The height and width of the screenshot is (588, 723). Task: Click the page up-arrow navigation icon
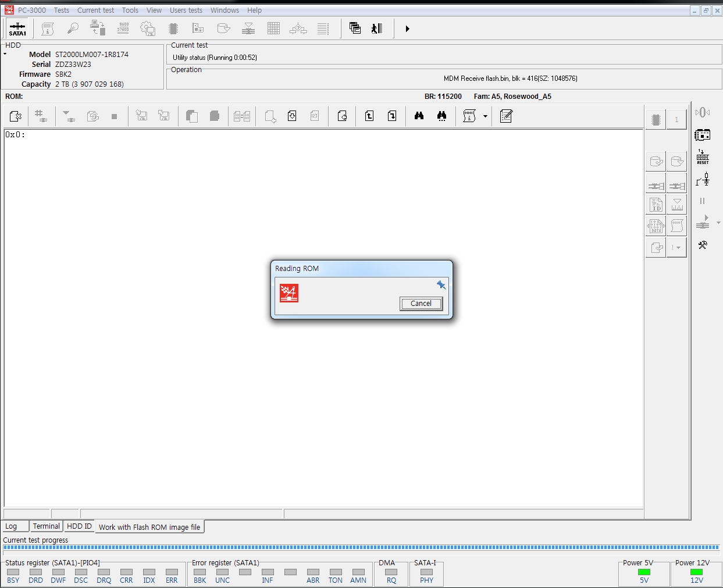coord(369,116)
